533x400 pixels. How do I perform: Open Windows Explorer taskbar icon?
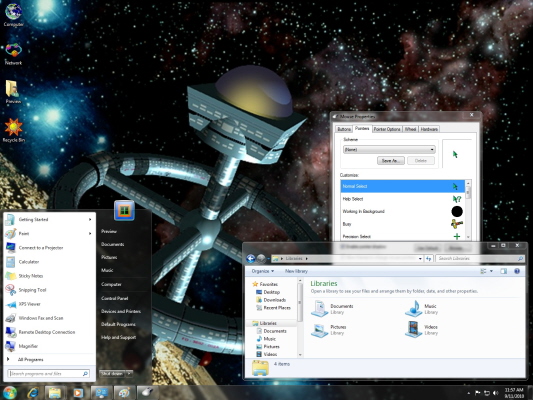click(54, 393)
